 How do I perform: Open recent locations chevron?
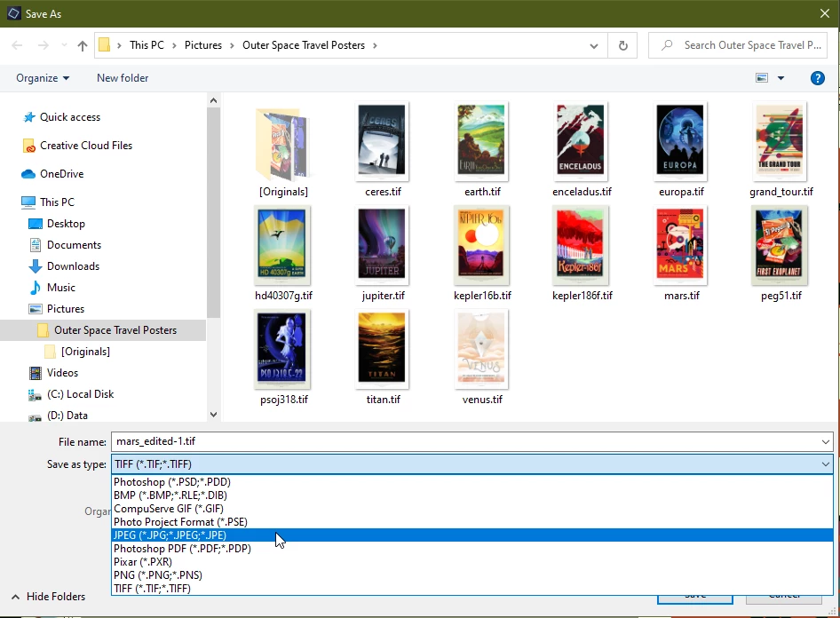click(x=64, y=45)
